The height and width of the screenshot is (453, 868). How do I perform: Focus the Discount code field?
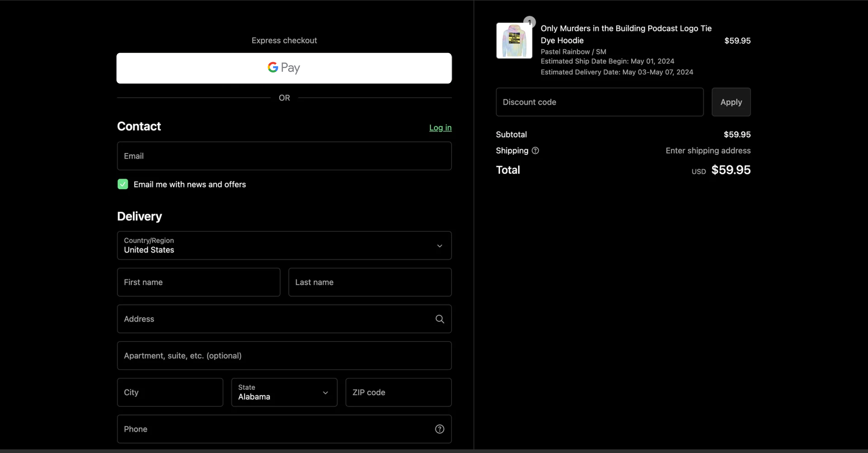pyautogui.click(x=599, y=102)
